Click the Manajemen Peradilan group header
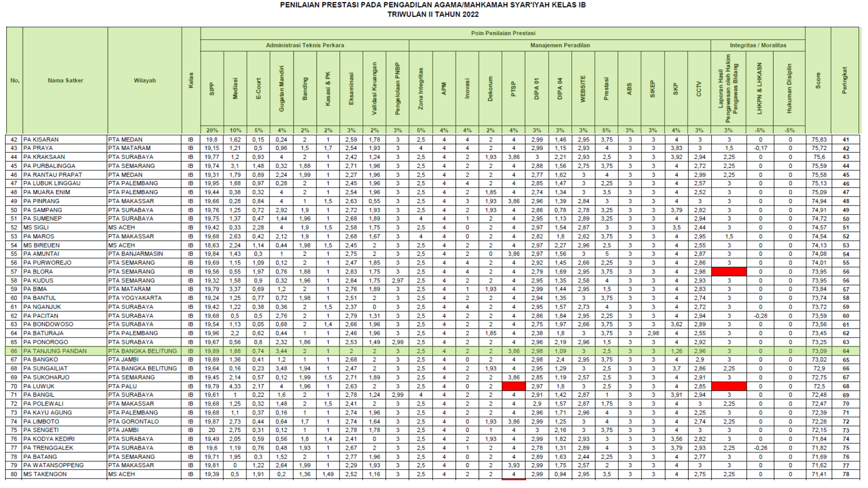Image resolution: width=868 pixels, height=488 pixels. [560, 45]
